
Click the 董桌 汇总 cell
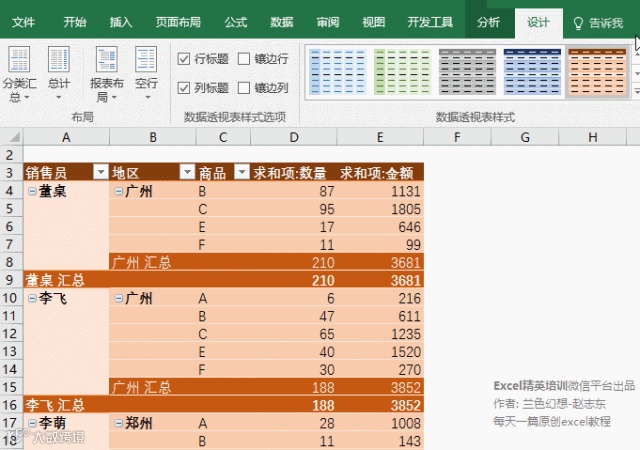click(66, 280)
